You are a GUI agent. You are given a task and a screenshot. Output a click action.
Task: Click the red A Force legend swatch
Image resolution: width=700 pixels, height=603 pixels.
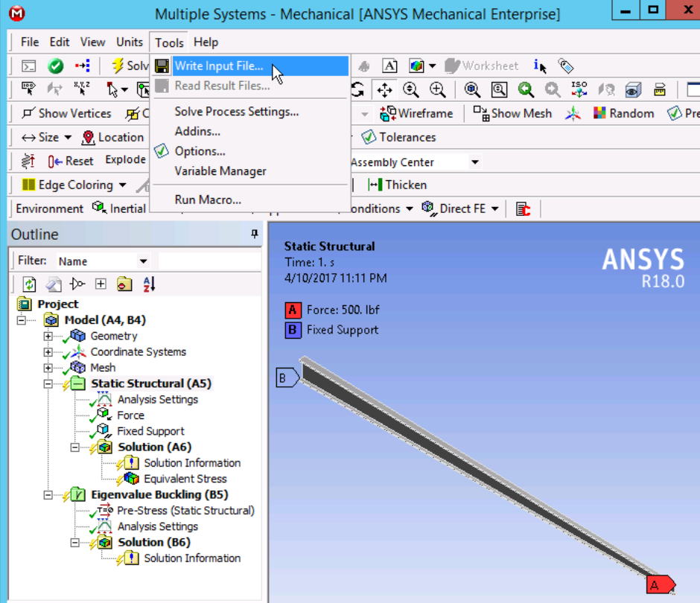(x=293, y=310)
